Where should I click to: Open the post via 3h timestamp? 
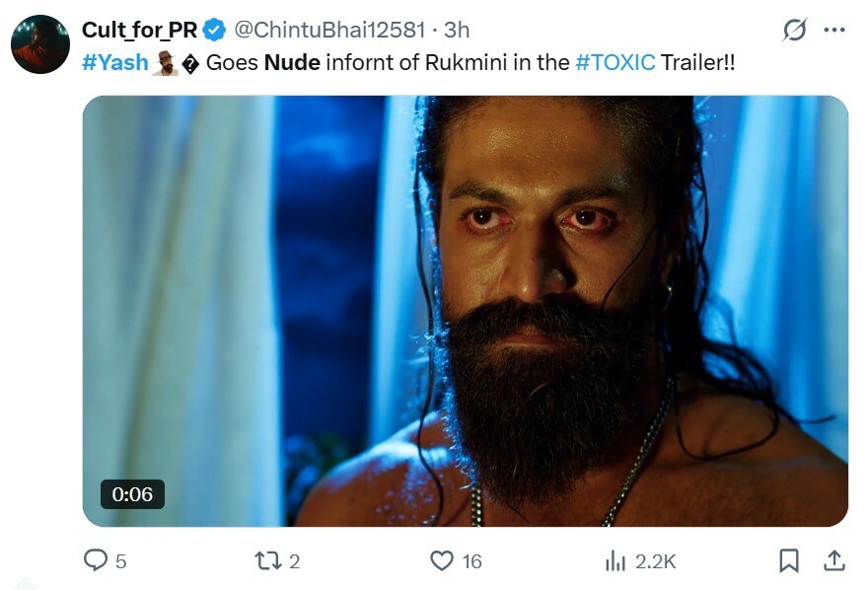[x=457, y=30]
